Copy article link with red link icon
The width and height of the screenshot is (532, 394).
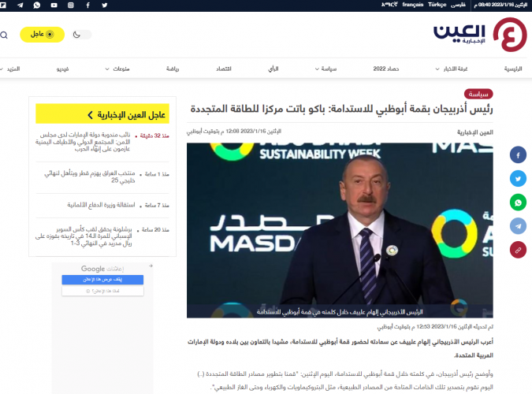pos(517,250)
